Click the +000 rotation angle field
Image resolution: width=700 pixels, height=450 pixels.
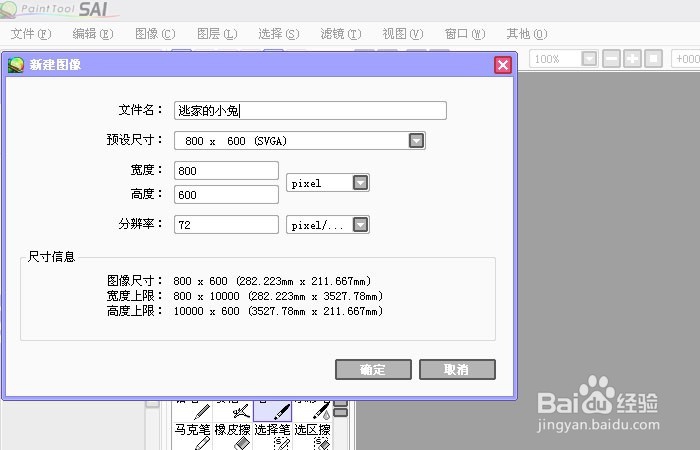(x=686, y=58)
